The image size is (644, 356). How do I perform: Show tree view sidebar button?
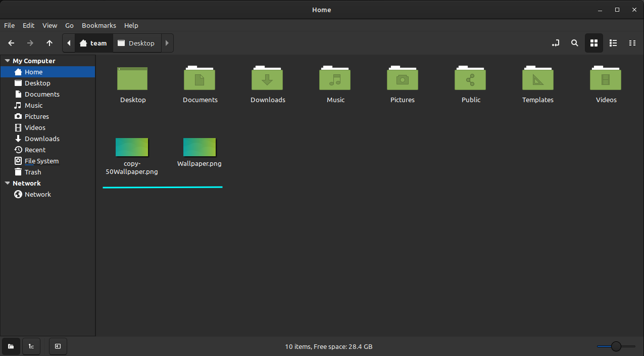click(x=31, y=346)
